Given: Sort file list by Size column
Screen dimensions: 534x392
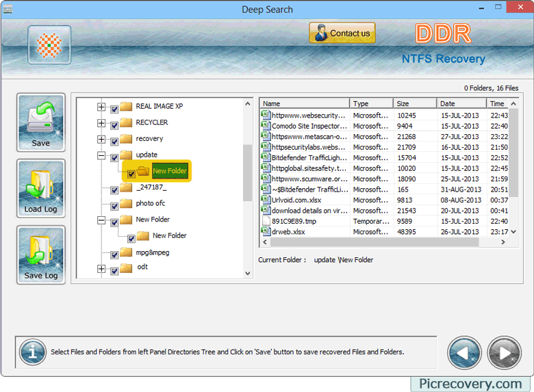Looking at the screenshot, I should (x=415, y=103).
